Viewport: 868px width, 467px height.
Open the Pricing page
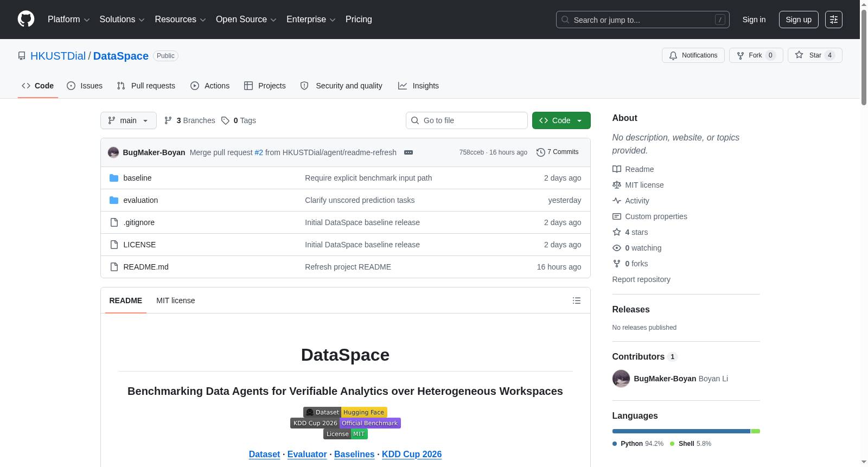359,20
